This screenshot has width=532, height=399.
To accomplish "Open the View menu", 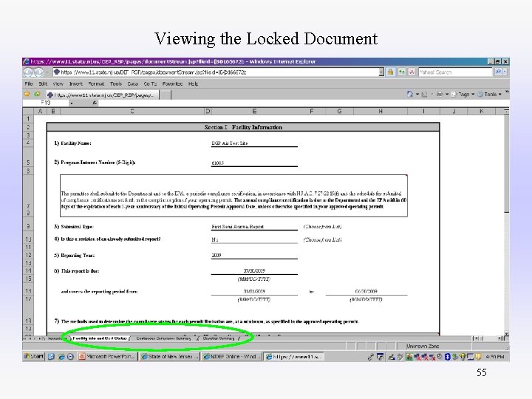I will [58, 83].
